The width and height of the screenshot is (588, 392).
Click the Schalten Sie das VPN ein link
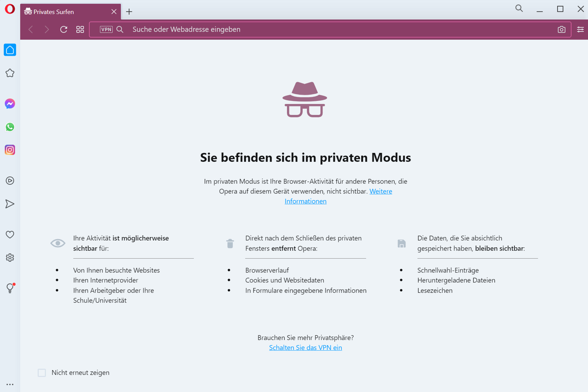click(x=305, y=347)
